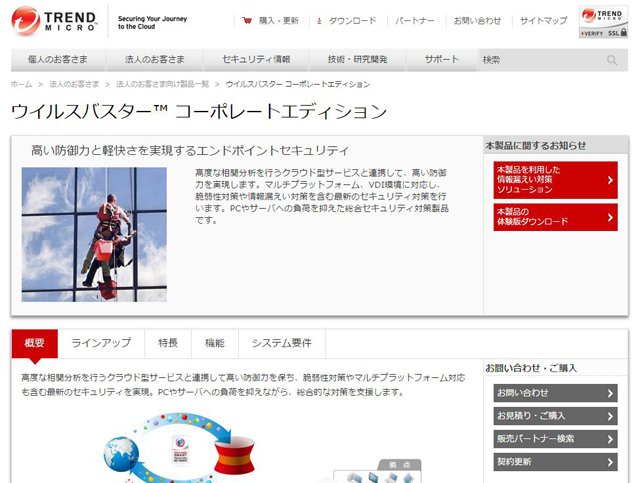640x483 pixels.
Task: Click お見積り・ご購入 sidebar button
Action: [556, 416]
